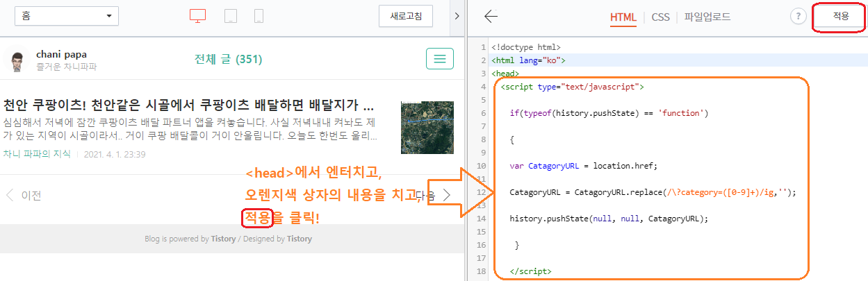The width and height of the screenshot is (868, 281).
Task: Click the Tistory powered-by link
Action: (x=224, y=239)
